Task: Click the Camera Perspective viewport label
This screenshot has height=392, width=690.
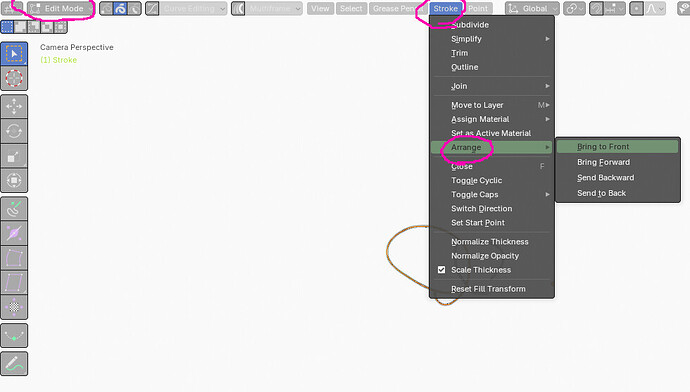Action: pyautogui.click(x=77, y=47)
